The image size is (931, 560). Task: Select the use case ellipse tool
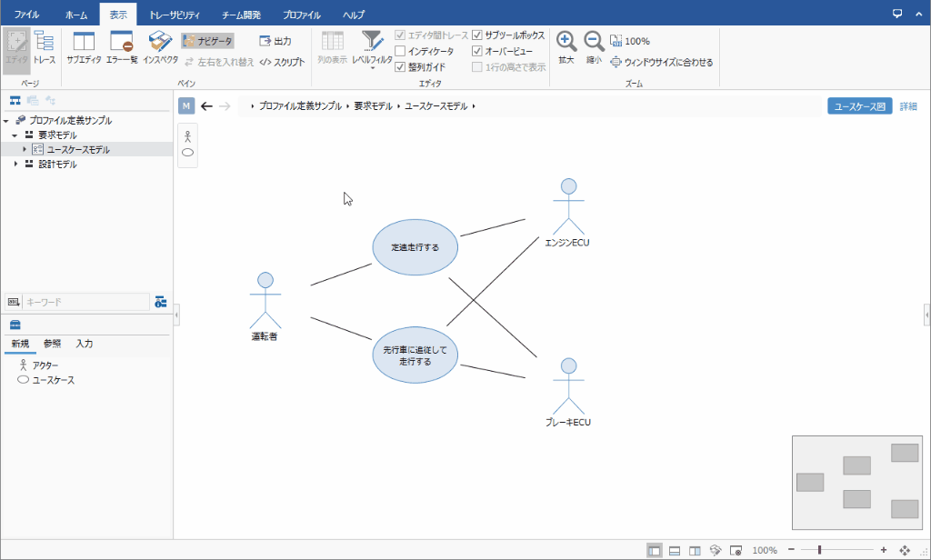click(188, 153)
